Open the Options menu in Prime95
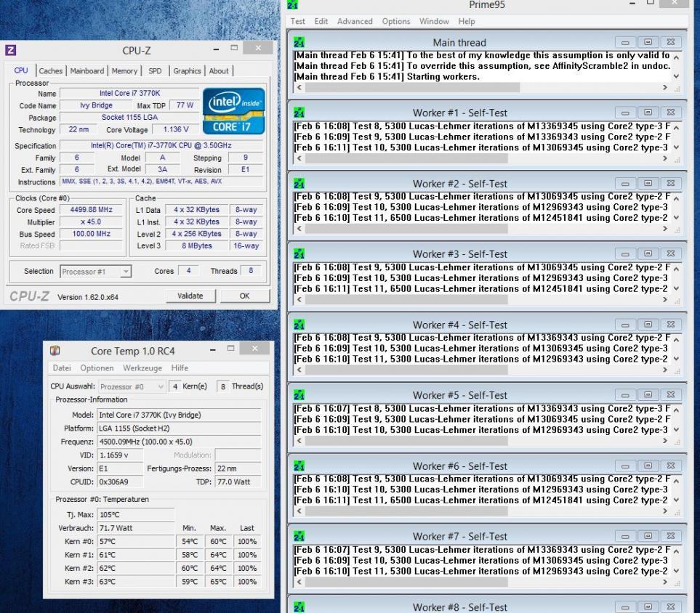The image size is (700, 613). [396, 21]
